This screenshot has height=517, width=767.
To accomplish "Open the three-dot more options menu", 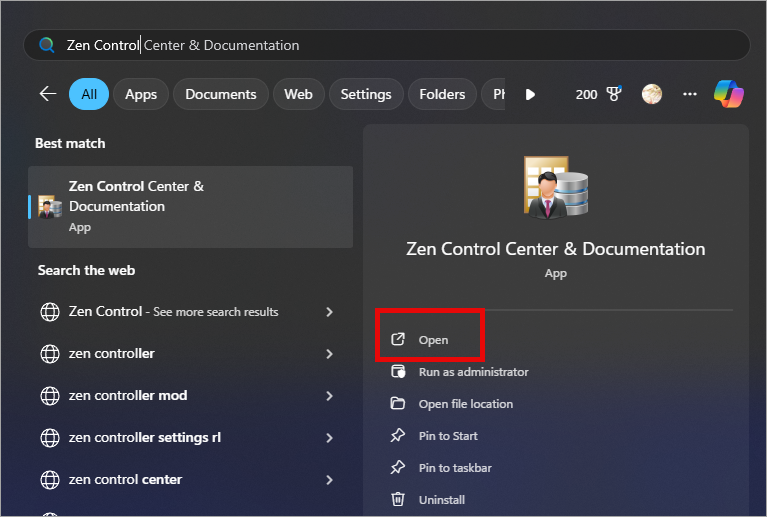I will tap(690, 94).
